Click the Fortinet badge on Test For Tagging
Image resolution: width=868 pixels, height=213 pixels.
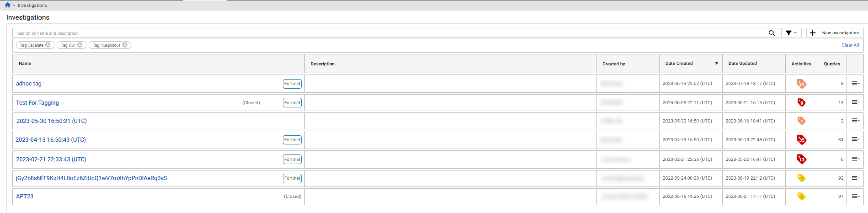[292, 103]
